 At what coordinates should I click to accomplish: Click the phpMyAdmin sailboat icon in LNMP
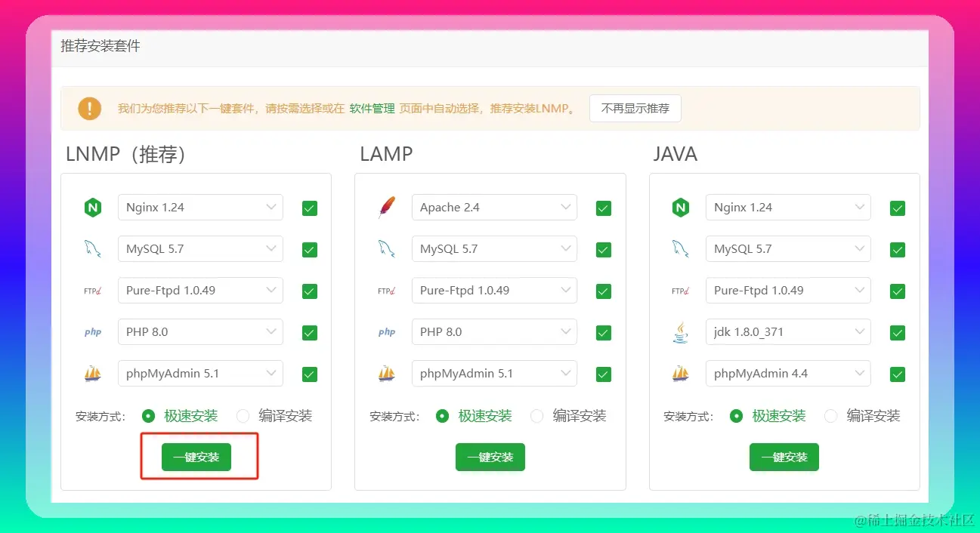point(92,373)
